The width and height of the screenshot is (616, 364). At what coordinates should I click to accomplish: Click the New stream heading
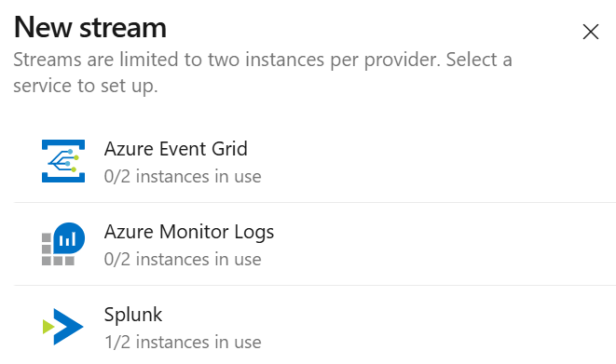pos(90,27)
